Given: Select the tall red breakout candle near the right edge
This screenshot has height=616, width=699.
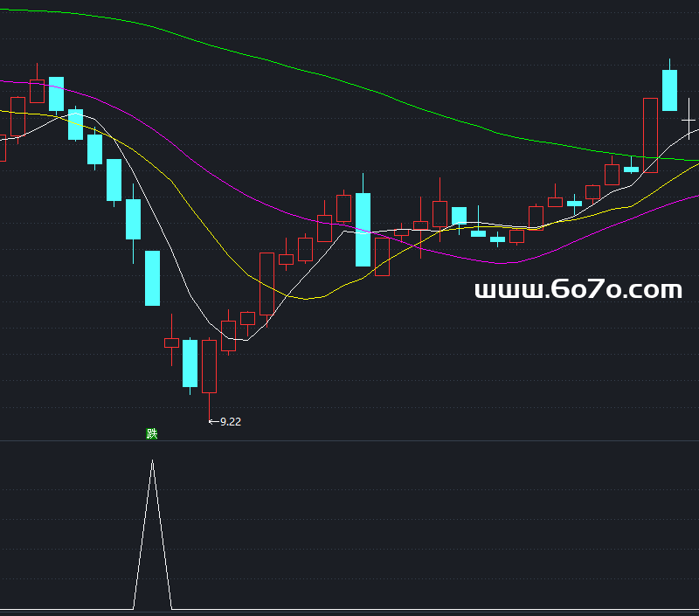Looking at the screenshot, I should pos(650,135).
